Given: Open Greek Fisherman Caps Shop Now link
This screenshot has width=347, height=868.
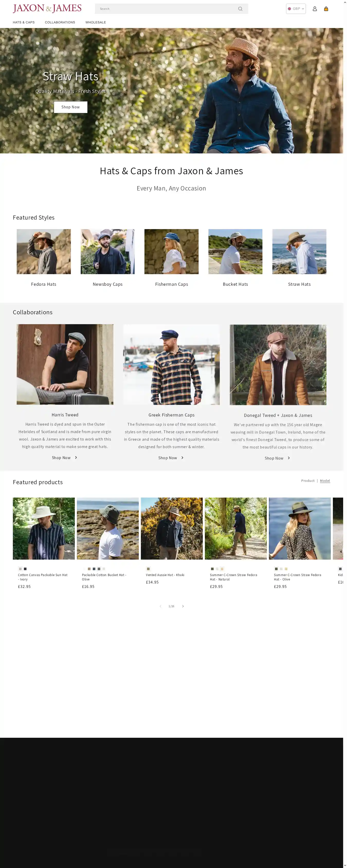Looking at the screenshot, I should point(171,458).
